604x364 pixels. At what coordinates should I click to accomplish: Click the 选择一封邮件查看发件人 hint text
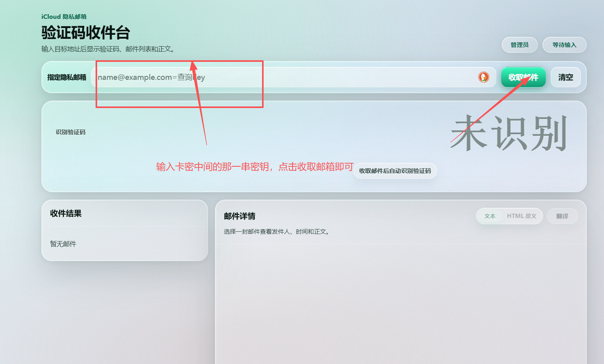coord(277,231)
